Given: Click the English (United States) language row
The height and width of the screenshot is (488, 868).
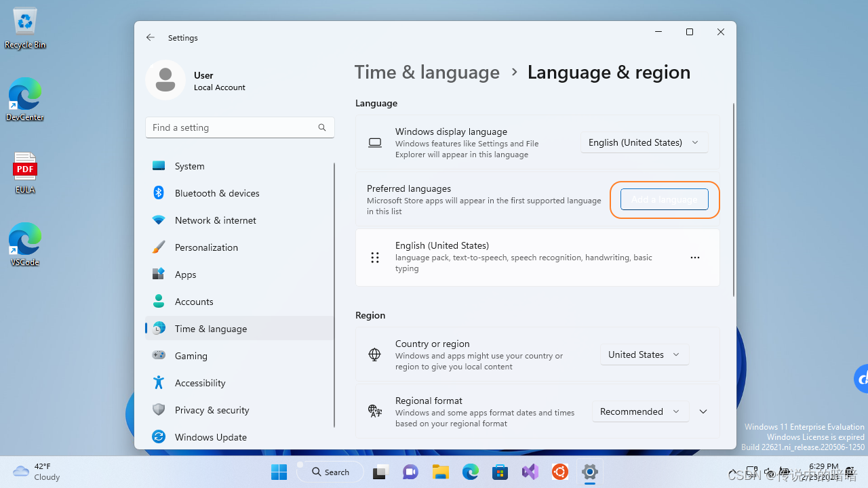Looking at the screenshot, I should pos(537,258).
